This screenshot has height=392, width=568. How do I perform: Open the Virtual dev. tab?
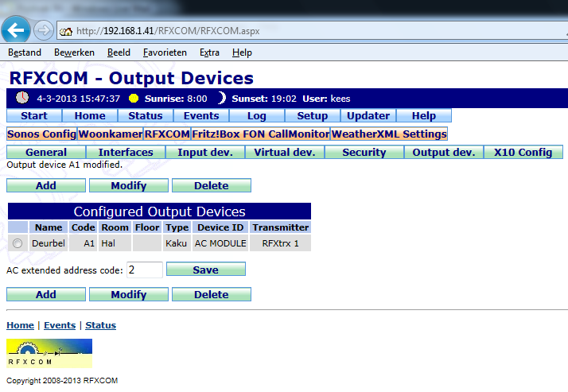point(285,152)
